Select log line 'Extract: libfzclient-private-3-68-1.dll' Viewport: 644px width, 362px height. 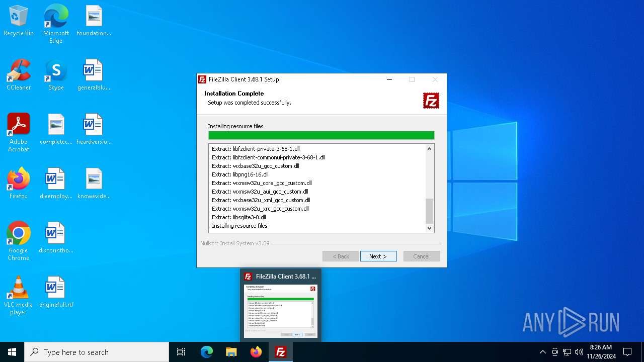[256, 149]
